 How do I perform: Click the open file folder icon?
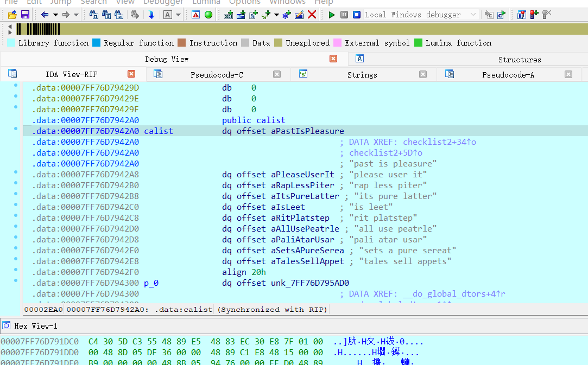(12, 15)
